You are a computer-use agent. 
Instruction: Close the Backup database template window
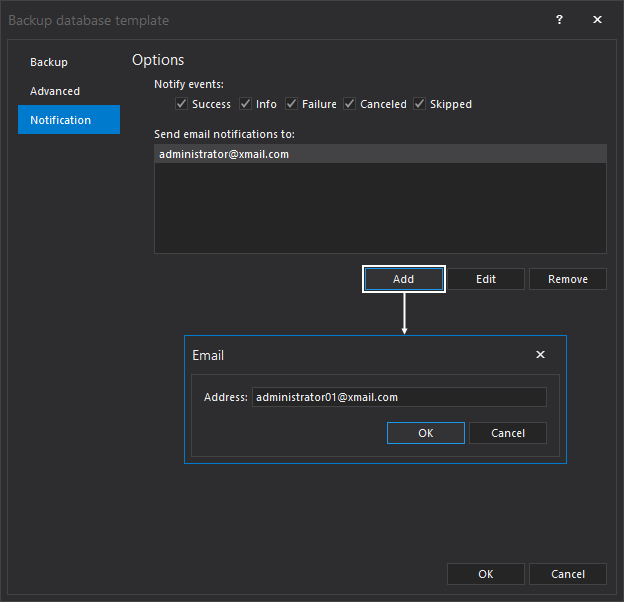coord(597,20)
